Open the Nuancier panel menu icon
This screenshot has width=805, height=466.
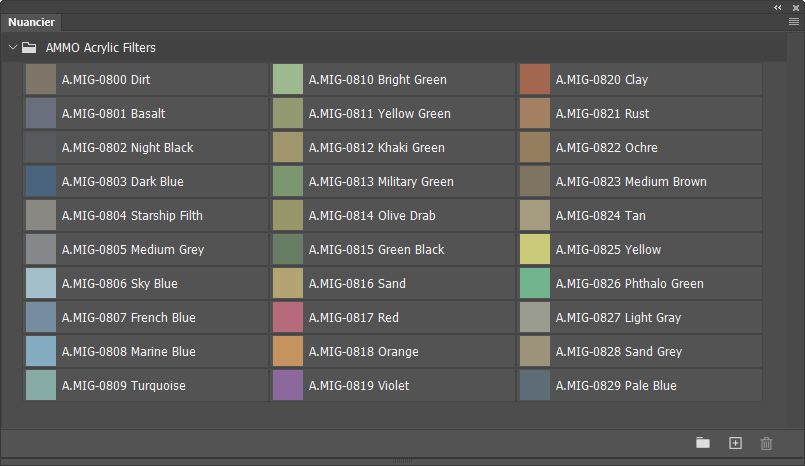pyautogui.click(x=794, y=22)
